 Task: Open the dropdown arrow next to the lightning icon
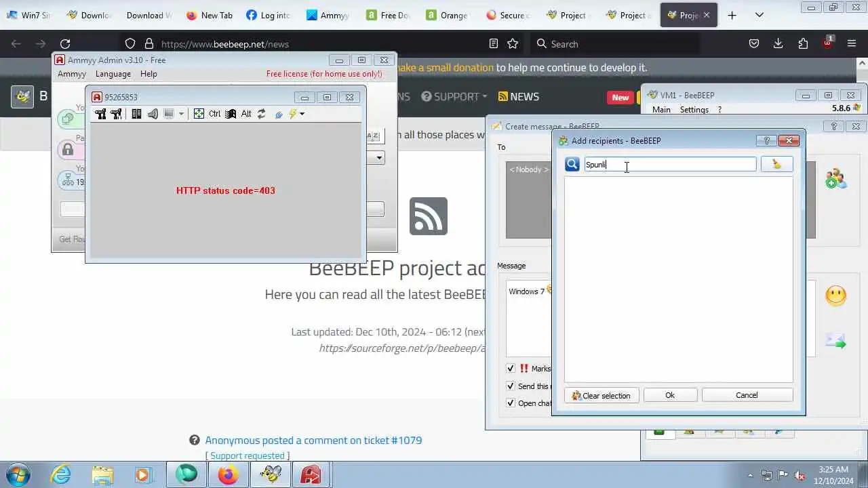pyautogui.click(x=302, y=114)
